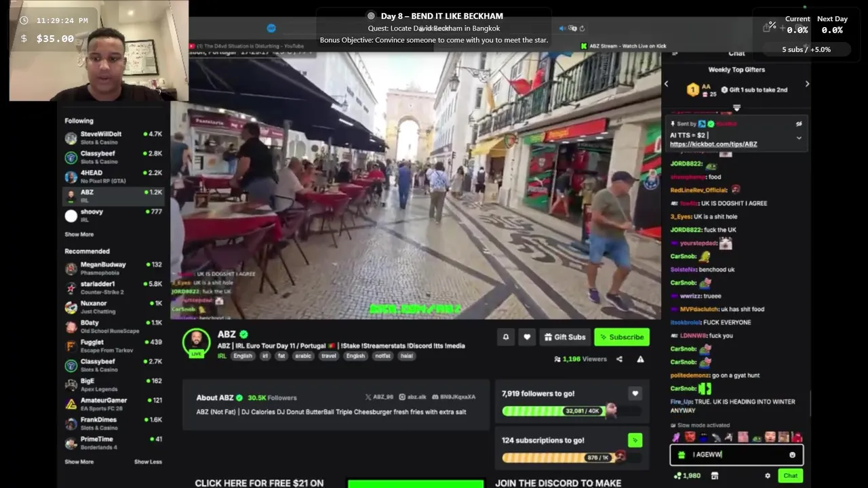The height and width of the screenshot is (488, 868).
Task: Click the report warning triangle icon
Action: point(640,359)
